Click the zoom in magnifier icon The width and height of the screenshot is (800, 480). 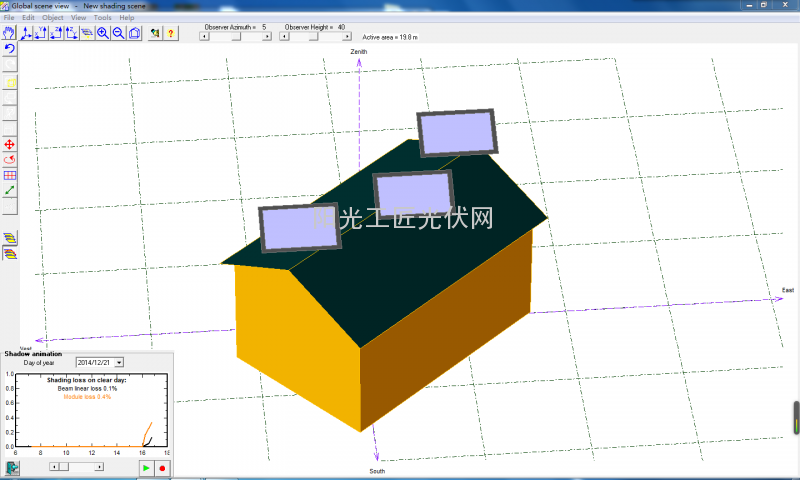coord(103,33)
